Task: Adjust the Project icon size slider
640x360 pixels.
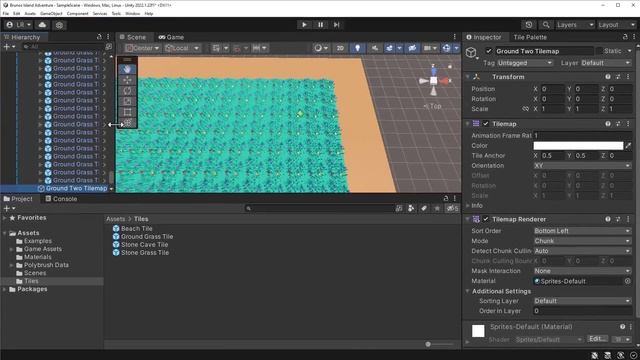Action: pyautogui.click(x=428, y=344)
